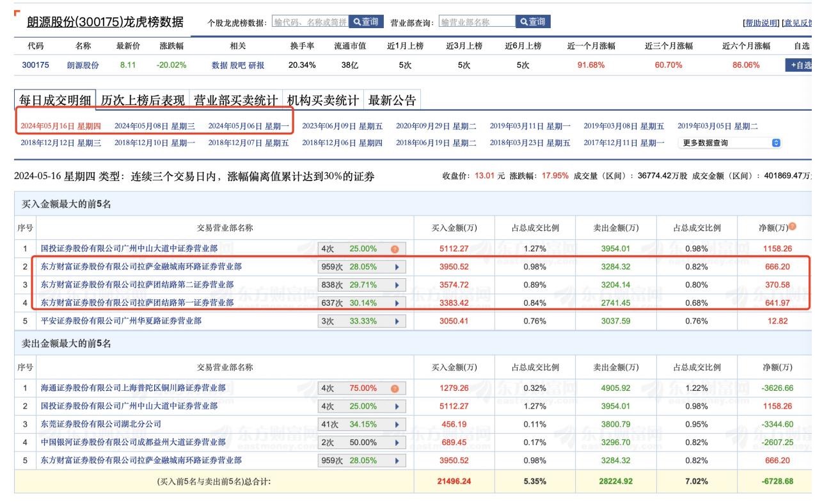Open 东方财富证券拉萨团结路第一证券营业部 link
815x504 pixels.
(138, 303)
